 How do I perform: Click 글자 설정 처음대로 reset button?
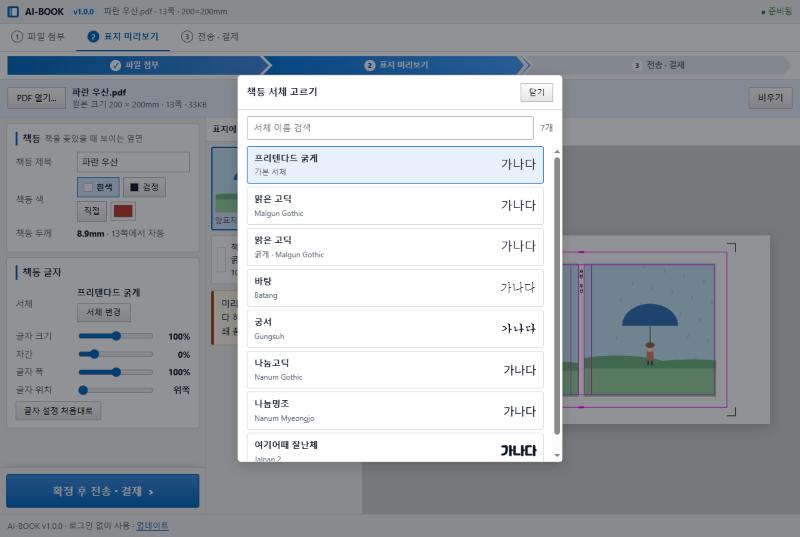tap(58, 411)
